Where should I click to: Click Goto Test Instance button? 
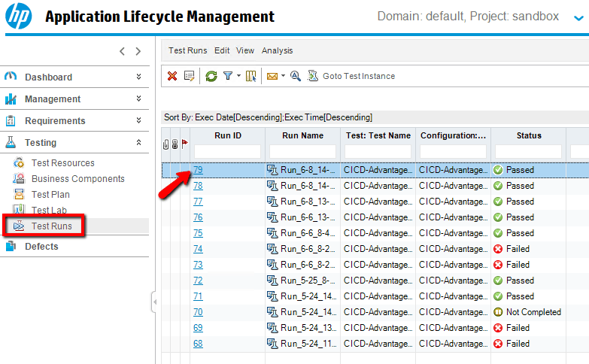point(351,76)
